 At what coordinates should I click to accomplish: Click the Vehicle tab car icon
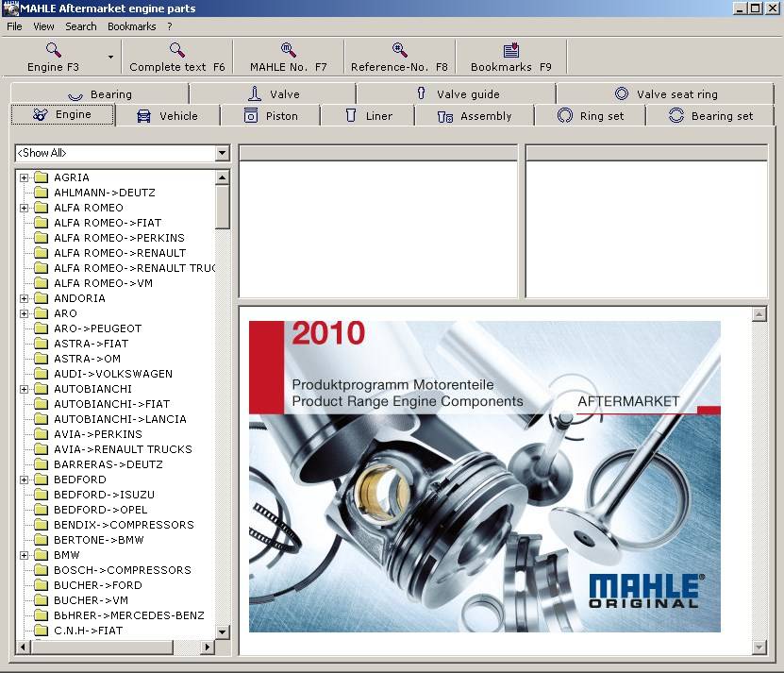(143, 116)
